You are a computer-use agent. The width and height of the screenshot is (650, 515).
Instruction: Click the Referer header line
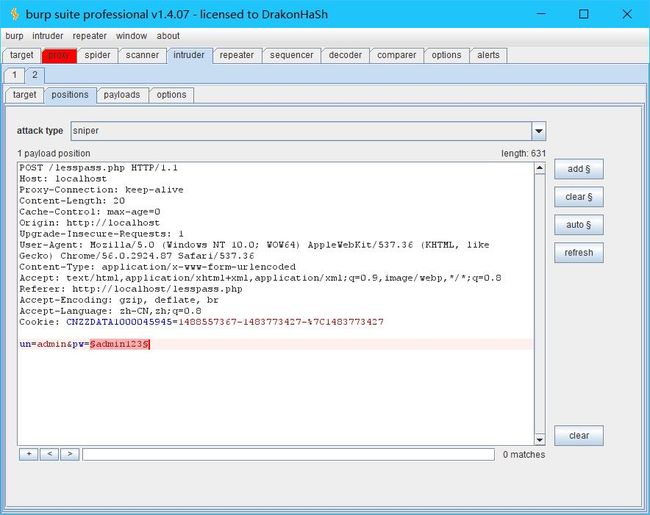coord(131,289)
